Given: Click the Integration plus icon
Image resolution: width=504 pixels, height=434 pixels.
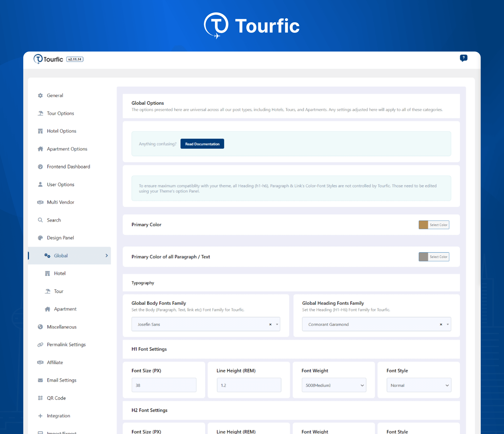Looking at the screenshot, I should (40, 416).
